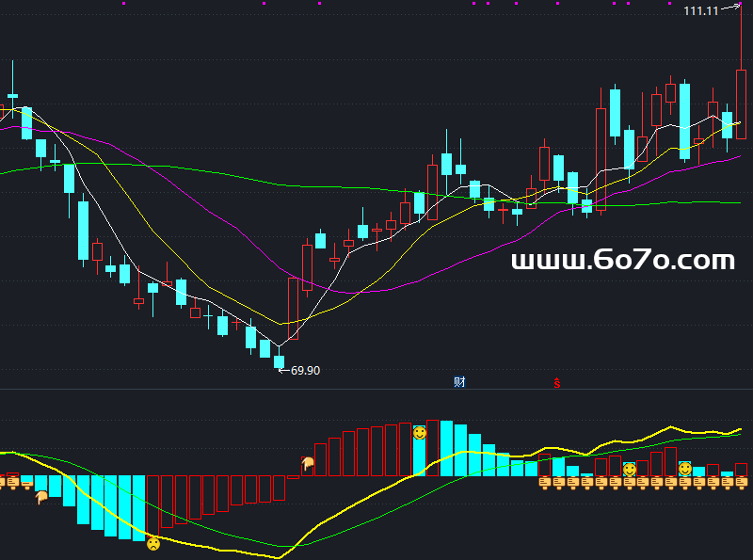
Task: Click the middle smiley face icon in the indicator panel
Action: [630, 470]
